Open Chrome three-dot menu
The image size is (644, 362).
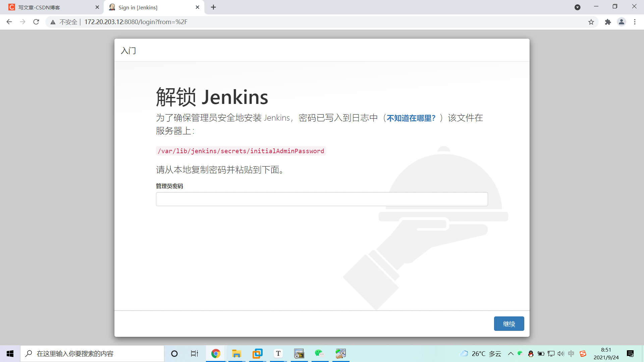(635, 22)
